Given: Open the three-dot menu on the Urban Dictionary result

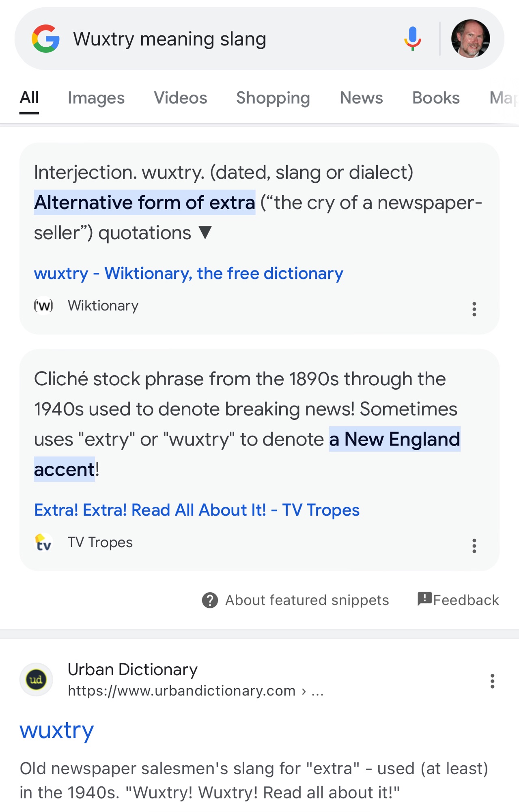Looking at the screenshot, I should click(492, 681).
